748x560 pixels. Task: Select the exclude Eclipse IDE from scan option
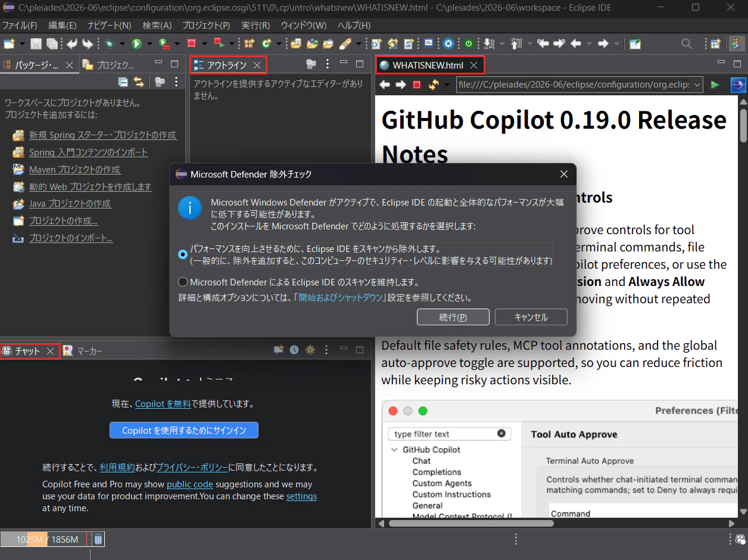(x=183, y=254)
